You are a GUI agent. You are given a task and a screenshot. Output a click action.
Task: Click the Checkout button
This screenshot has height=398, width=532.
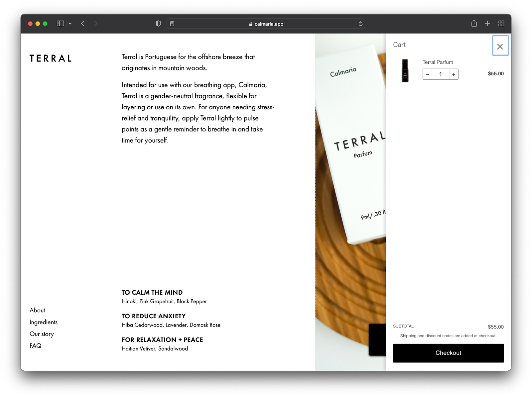click(x=448, y=353)
